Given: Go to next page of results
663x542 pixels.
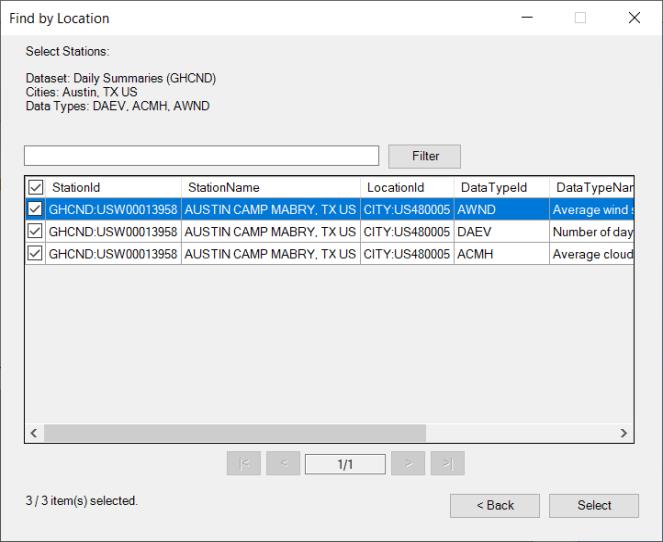Looking at the screenshot, I should [x=407, y=464].
